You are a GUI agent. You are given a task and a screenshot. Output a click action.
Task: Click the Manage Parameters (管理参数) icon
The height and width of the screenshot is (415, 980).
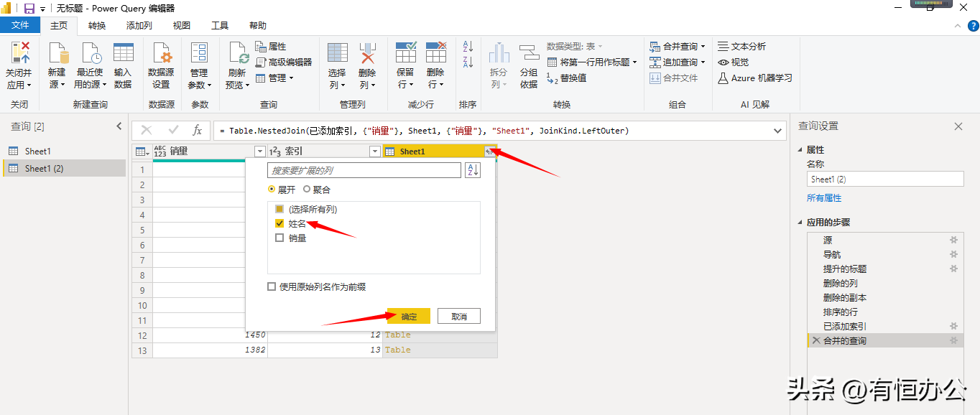coord(199,53)
